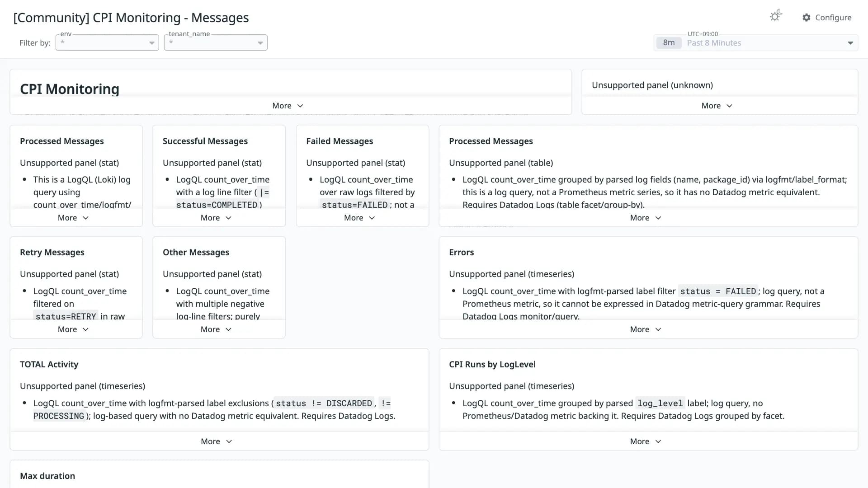Click the TOTAL Activity panel title
Viewport: 868px width, 488px height.
click(49, 364)
